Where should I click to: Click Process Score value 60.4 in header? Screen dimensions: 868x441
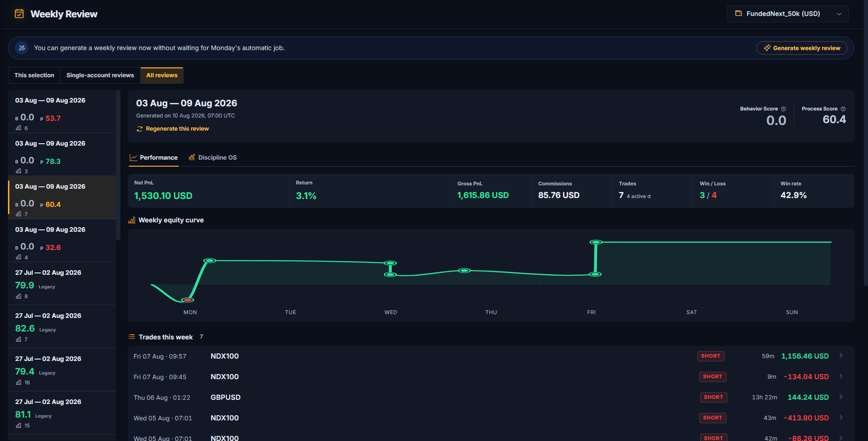(834, 120)
